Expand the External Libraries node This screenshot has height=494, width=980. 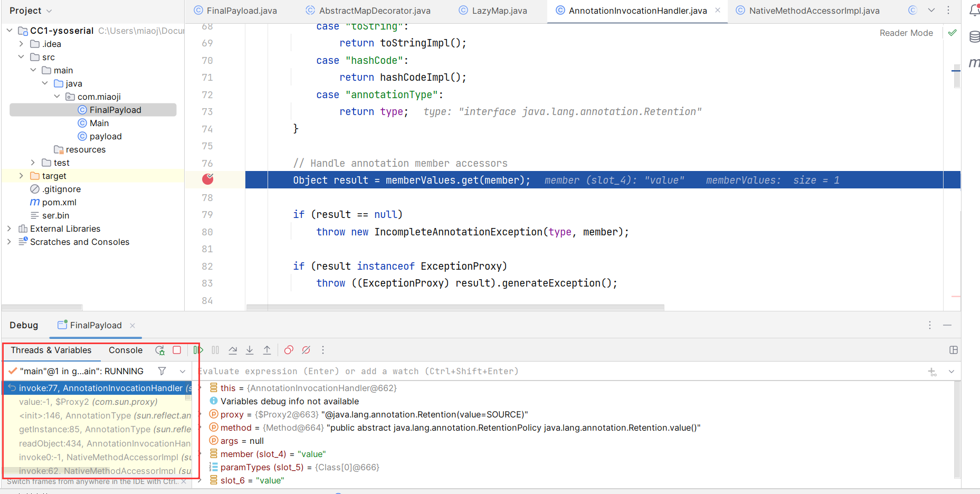[9, 229]
